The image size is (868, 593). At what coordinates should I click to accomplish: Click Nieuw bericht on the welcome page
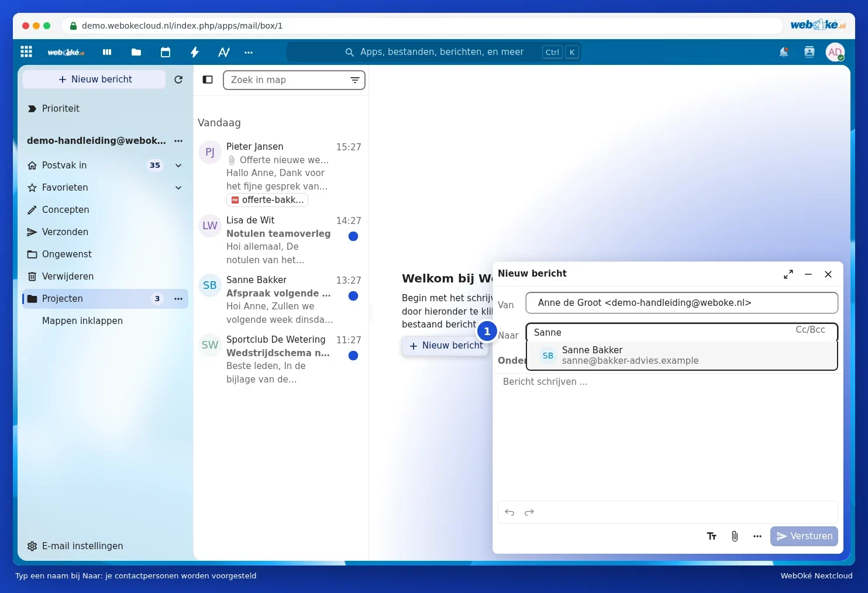coord(446,346)
